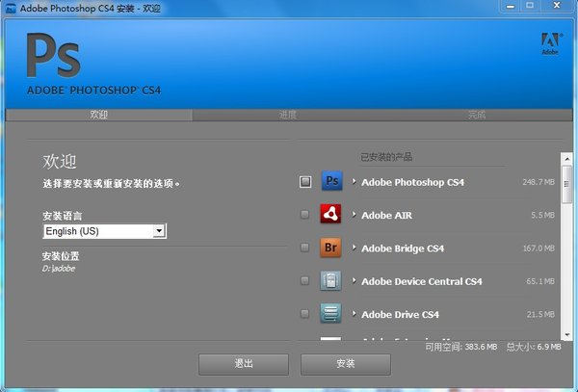Click the Adobe AIR red icon

click(330, 214)
